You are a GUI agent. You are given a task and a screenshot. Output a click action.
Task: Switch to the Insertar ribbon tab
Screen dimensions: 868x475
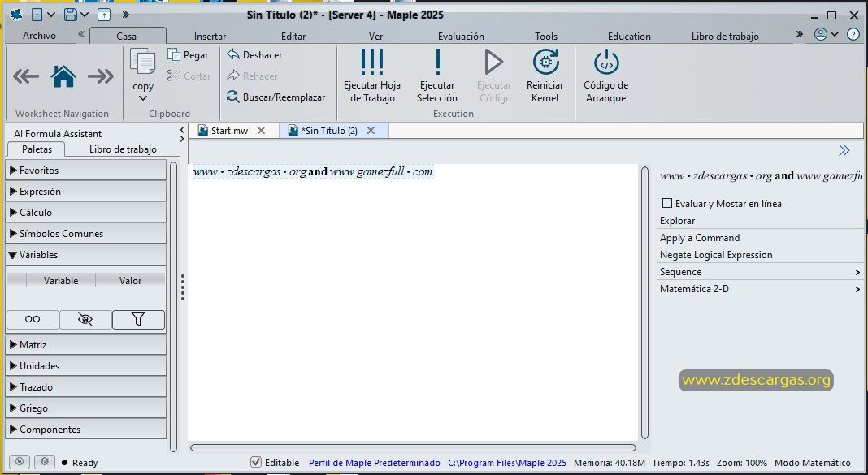coord(210,37)
